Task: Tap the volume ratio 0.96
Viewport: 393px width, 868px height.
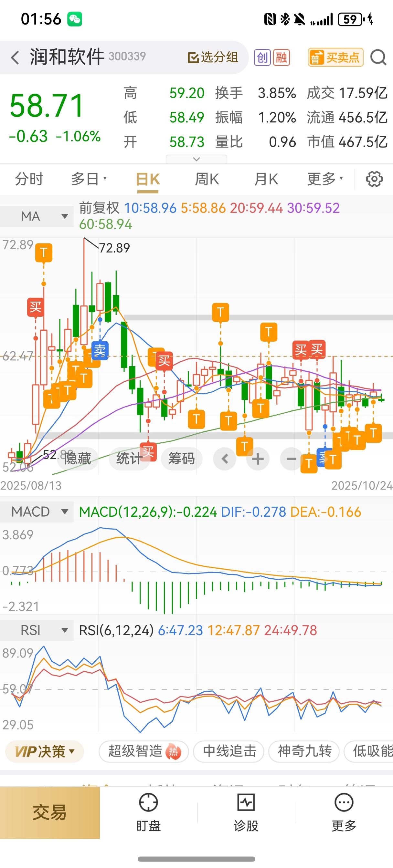Action: [282, 142]
